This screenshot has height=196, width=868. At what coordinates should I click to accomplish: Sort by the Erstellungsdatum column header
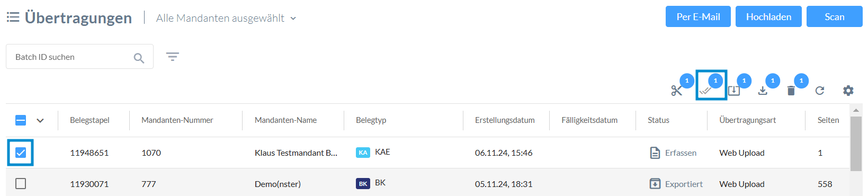point(505,120)
